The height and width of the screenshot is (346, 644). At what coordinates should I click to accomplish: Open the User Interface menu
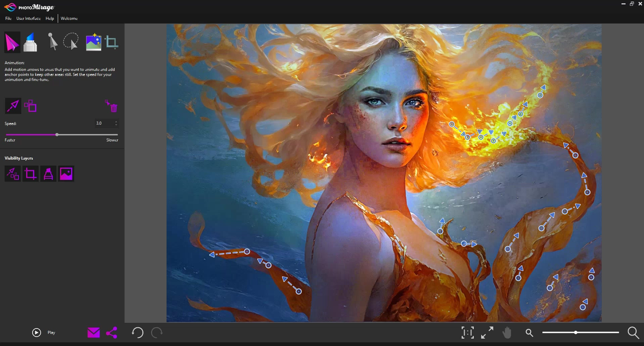click(x=29, y=18)
